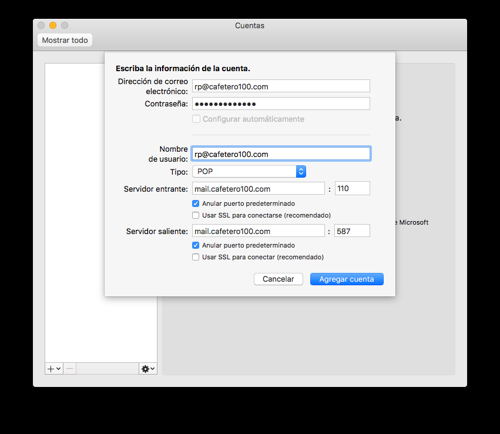
Task: Enable Usar SSL para conectar outgoing checkbox
Action: [x=196, y=257]
